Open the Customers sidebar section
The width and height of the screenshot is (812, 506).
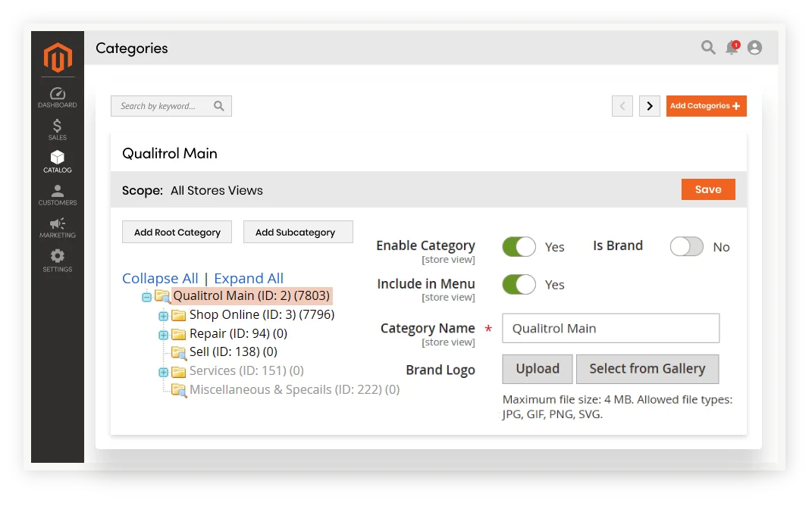58,195
